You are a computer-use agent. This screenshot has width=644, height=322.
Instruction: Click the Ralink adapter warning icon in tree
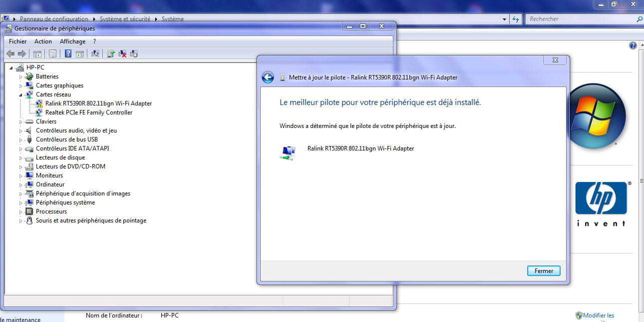(39, 103)
